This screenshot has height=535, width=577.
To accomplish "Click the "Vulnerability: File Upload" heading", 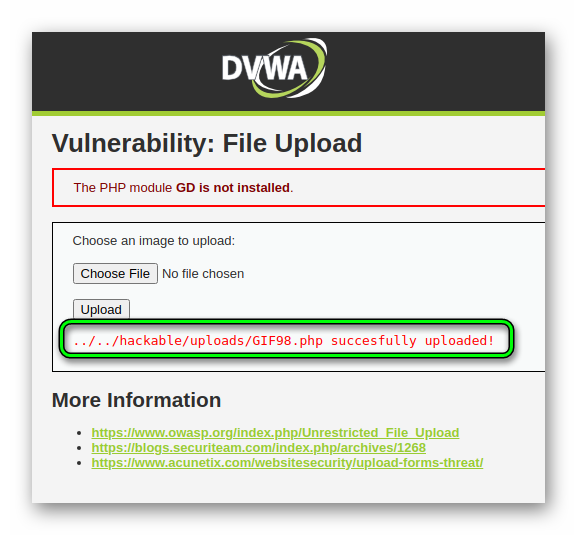I will tap(207, 143).
